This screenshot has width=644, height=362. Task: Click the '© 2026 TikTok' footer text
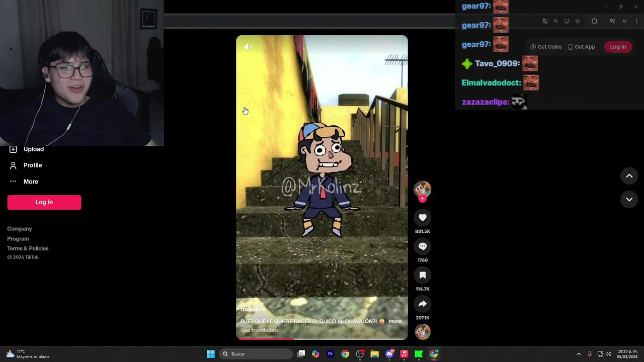click(x=23, y=257)
